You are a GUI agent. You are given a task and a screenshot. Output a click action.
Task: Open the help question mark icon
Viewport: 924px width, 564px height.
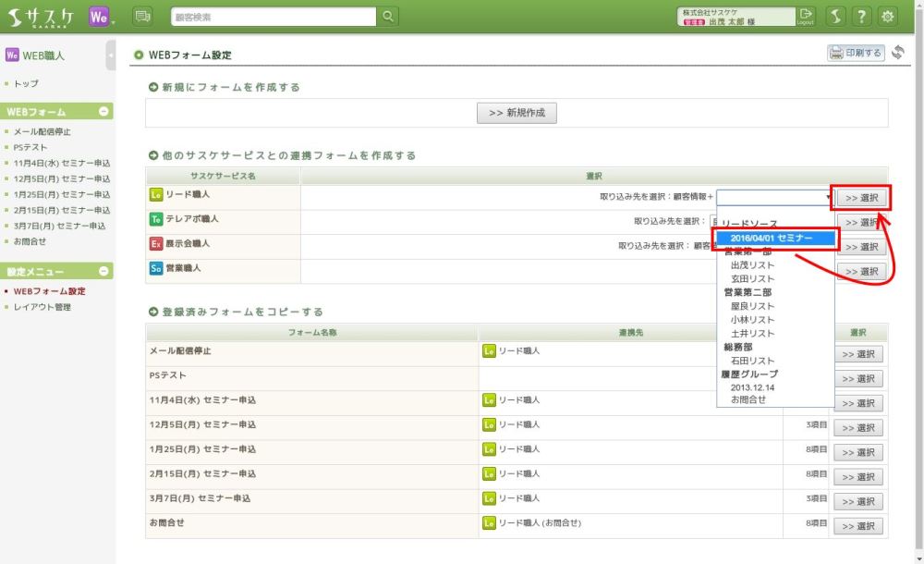tap(861, 16)
